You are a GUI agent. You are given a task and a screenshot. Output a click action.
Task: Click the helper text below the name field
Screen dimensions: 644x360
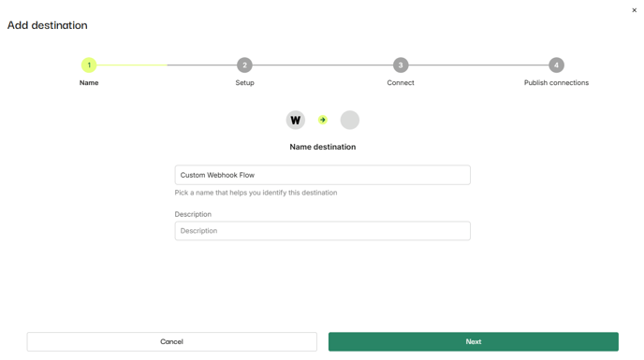[256, 193]
